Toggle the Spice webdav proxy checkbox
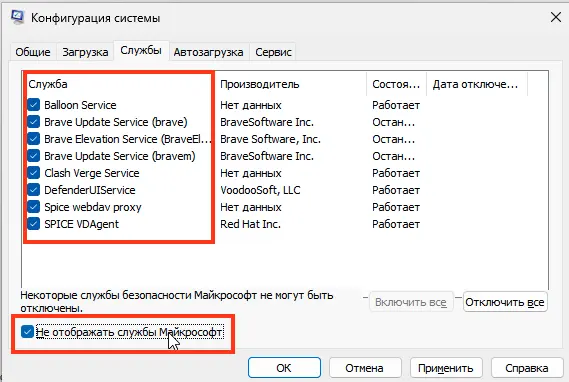This screenshot has height=382, width=569. click(34, 207)
